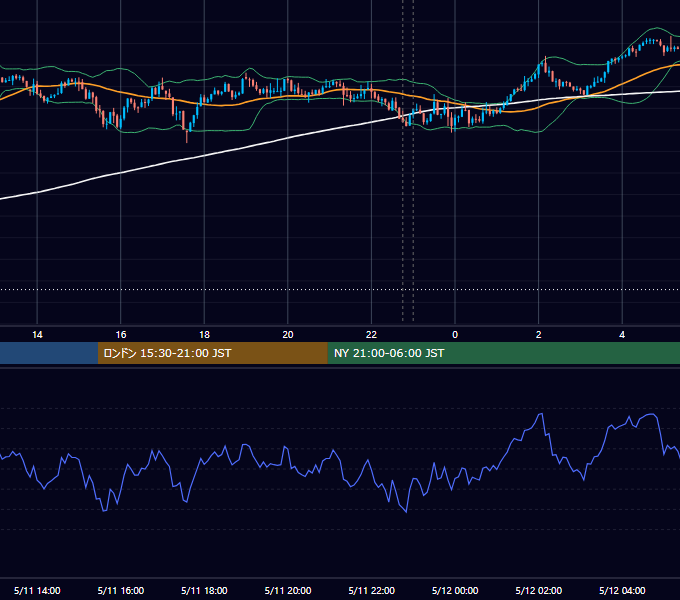Select the NY 21:00-06:00 JST session bar
Viewport: 680px width, 600px height.
(503, 353)
